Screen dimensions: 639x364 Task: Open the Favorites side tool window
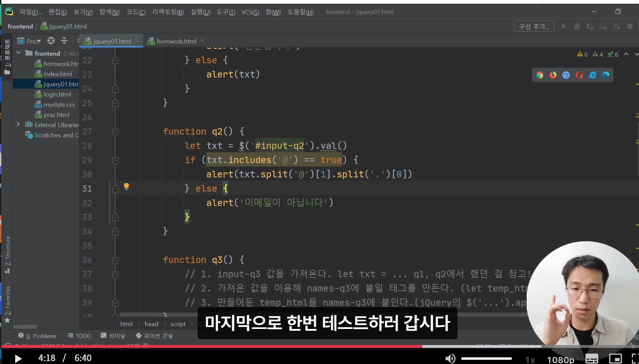[x=7, y=305]
